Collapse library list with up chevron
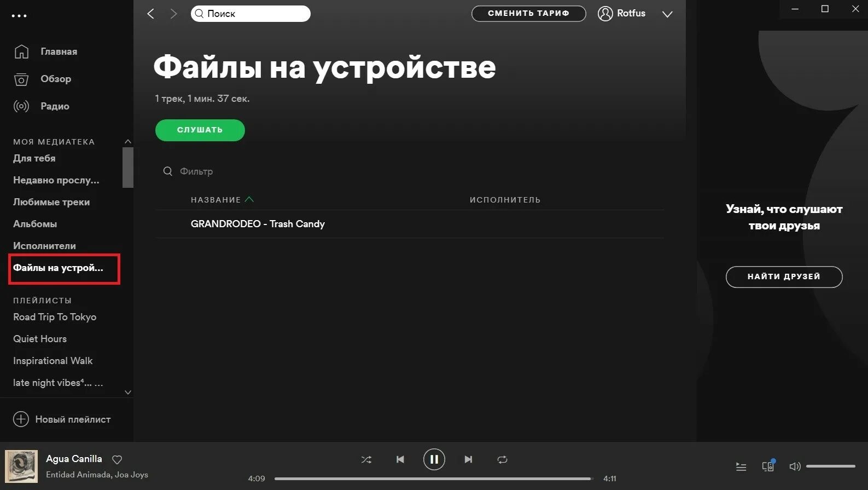This screenshot has height=490, width=868. tap(128, 141)
